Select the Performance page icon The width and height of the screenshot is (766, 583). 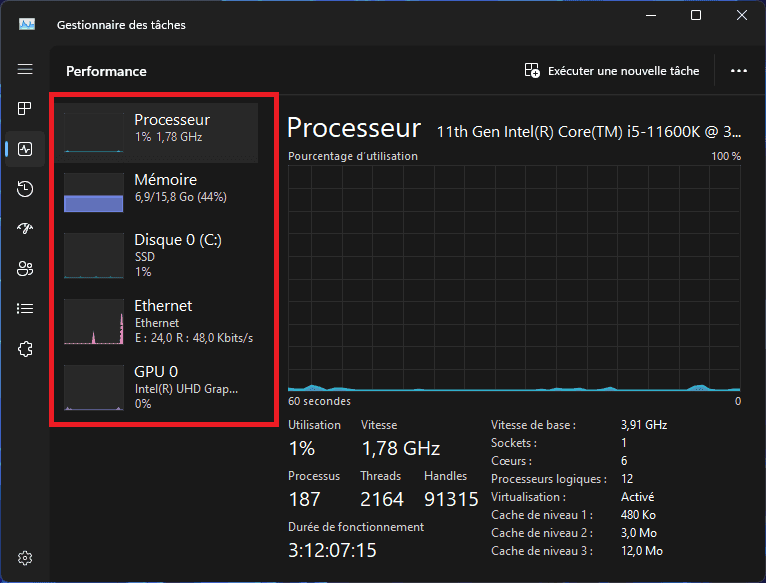coord(25,149)
